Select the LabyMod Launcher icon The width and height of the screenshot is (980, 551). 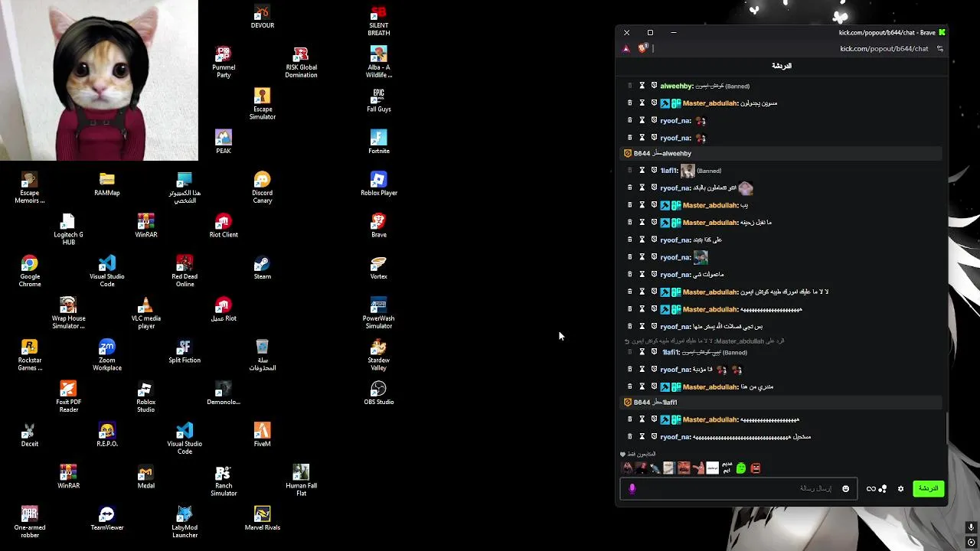click(x=185, y=523)
